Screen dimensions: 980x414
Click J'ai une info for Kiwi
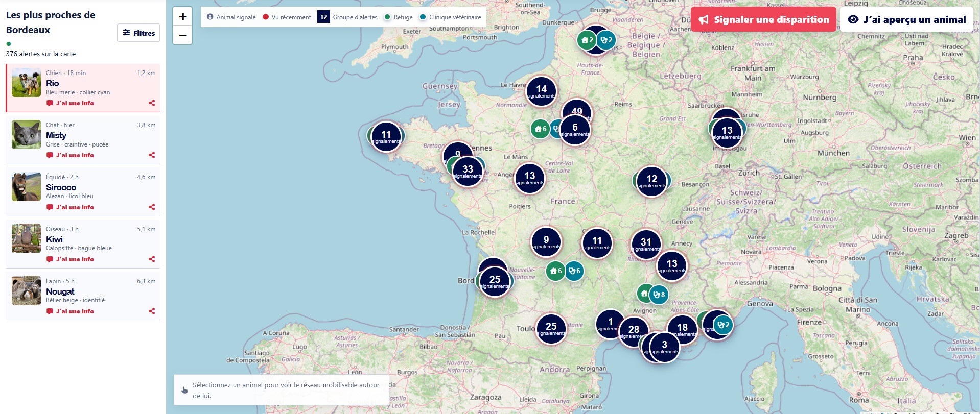[70, 259]
